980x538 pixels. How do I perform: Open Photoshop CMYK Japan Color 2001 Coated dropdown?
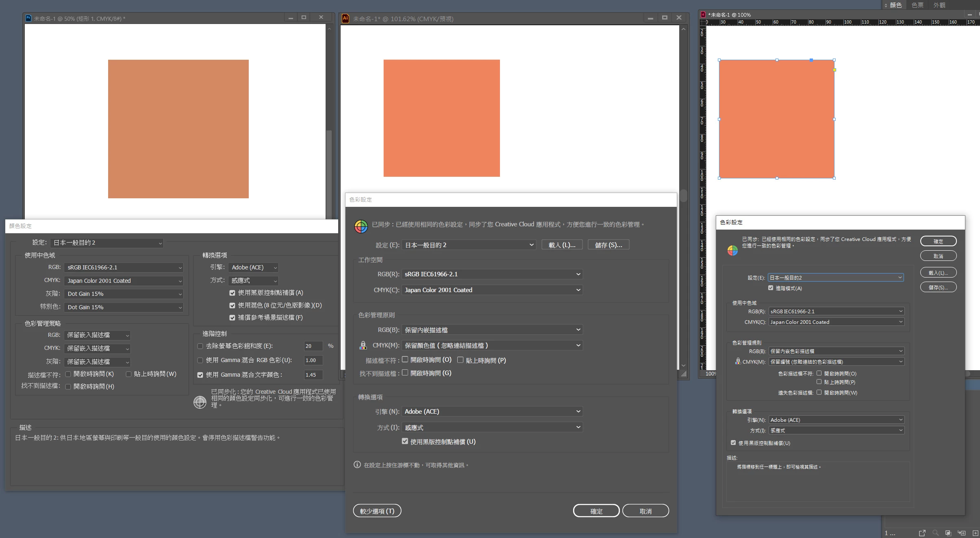click(x=124, y=281)
